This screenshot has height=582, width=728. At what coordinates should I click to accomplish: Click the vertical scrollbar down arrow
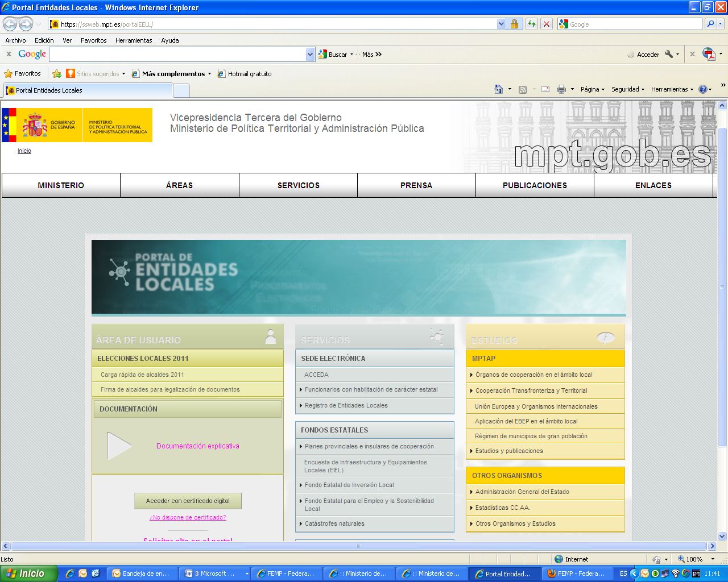tap(722, 536)
